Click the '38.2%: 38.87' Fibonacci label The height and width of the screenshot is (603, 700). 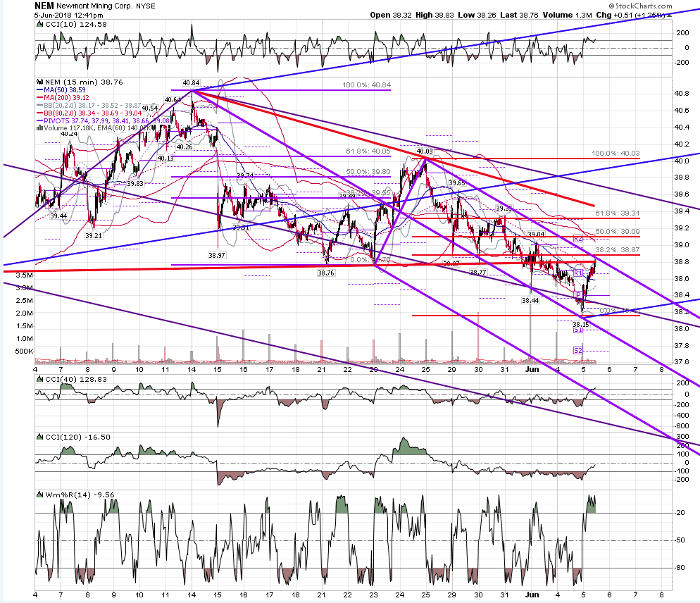coord(618,249)
